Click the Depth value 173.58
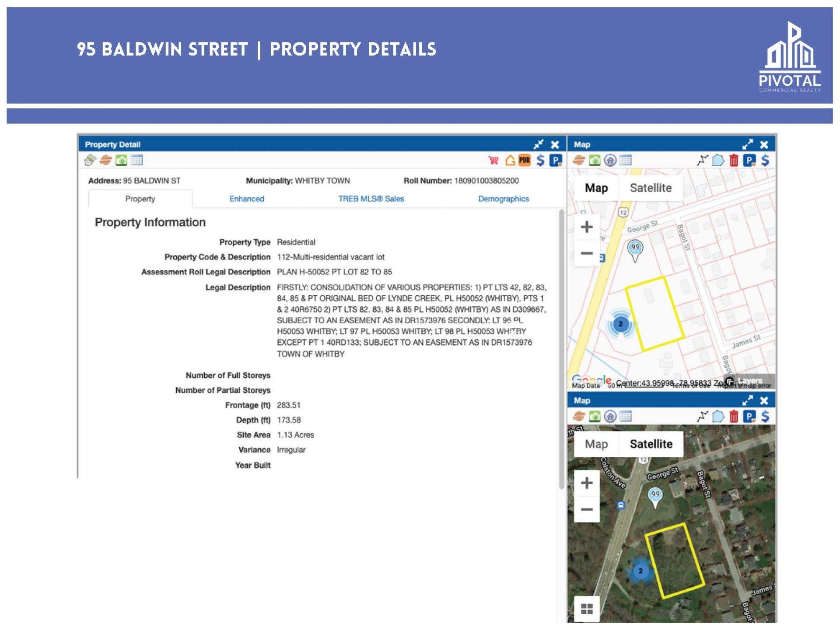The image size is (840, 630). pyautogui.click(x=289, y=420)
